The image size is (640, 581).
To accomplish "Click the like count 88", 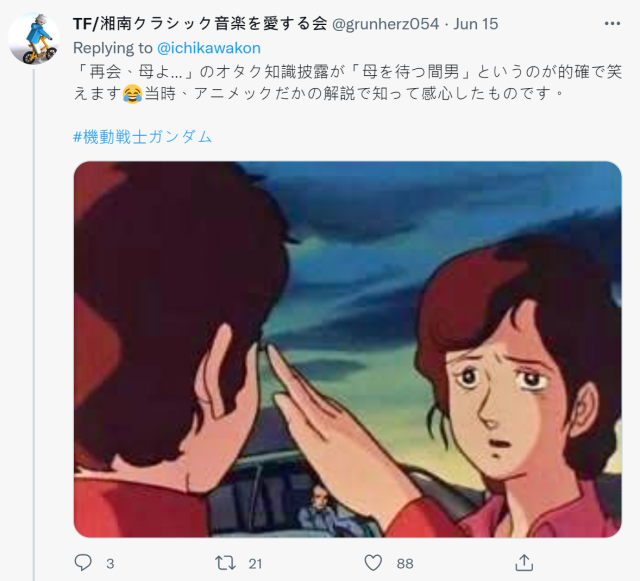I will pos(405,564).
